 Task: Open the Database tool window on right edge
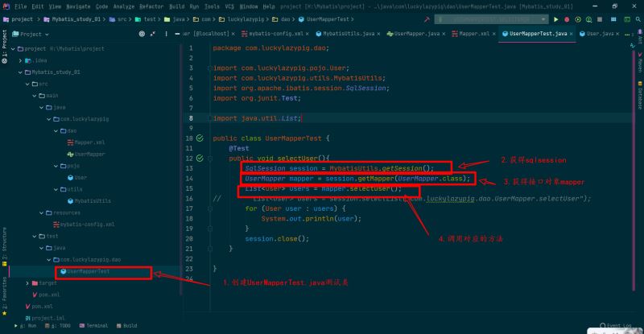click(640, 95)
